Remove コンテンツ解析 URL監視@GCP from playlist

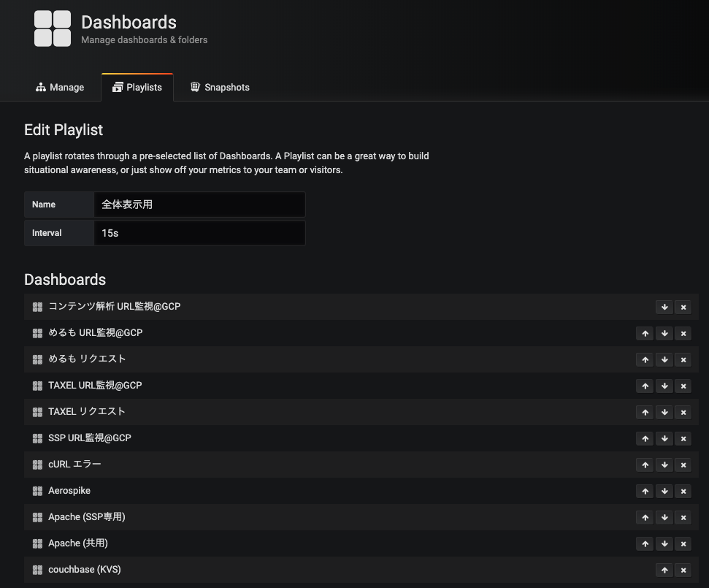tap(683, 308)
